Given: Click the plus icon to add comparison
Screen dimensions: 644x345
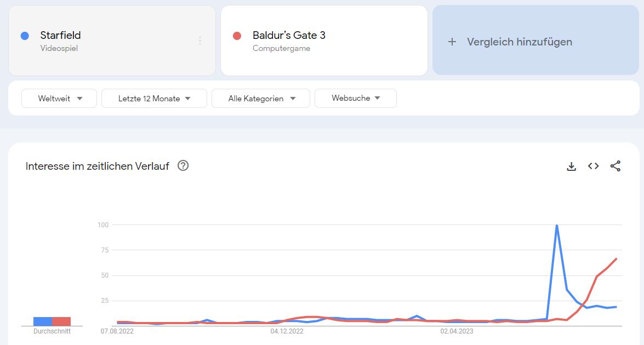Looking at the screenshot, I should [452, 42].
